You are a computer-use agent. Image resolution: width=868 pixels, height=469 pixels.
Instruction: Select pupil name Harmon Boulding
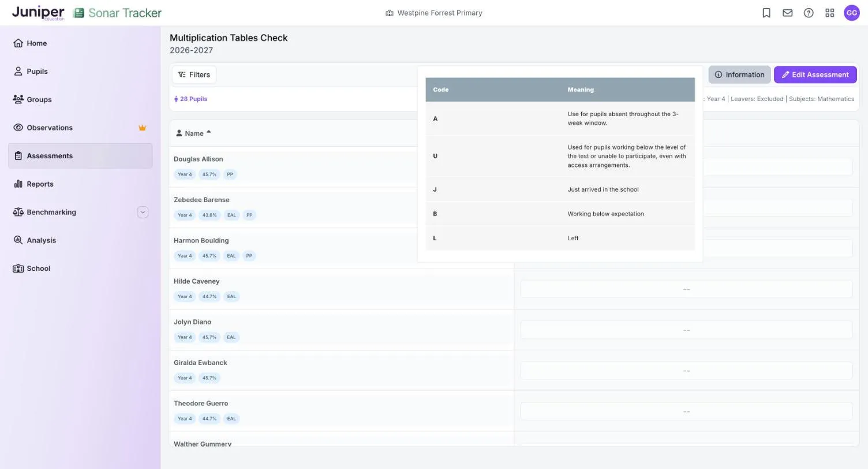click(x=201, y=240)
